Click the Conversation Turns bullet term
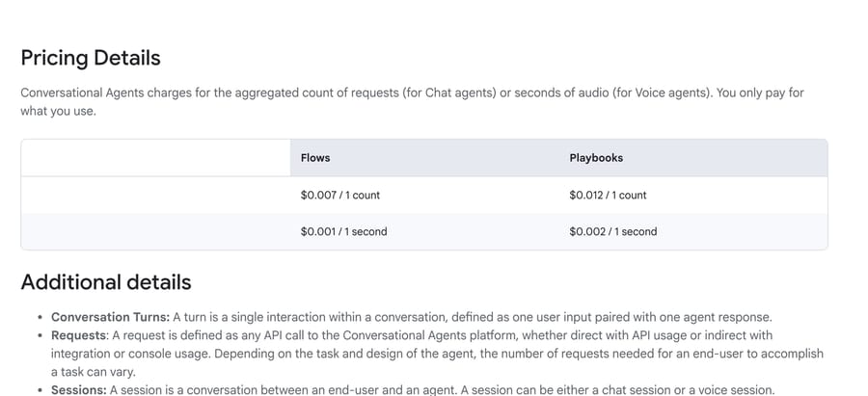 point(111,317)
